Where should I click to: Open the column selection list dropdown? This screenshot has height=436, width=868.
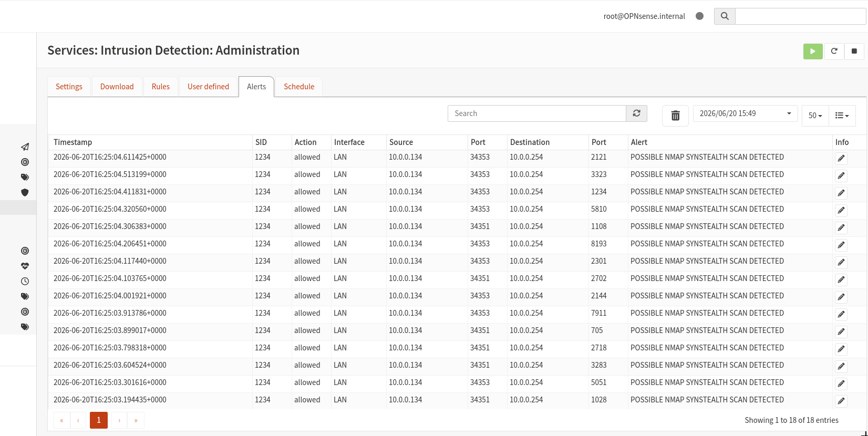click(842, 116)
